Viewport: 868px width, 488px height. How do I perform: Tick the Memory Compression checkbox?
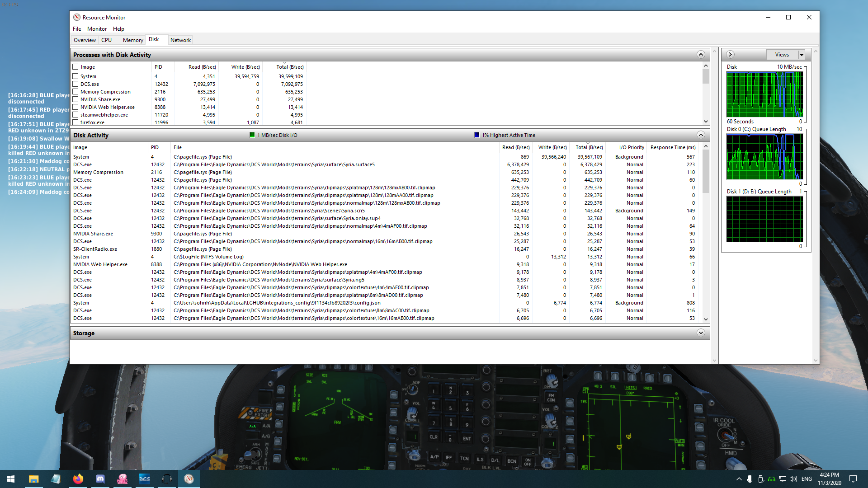point(75,92)
